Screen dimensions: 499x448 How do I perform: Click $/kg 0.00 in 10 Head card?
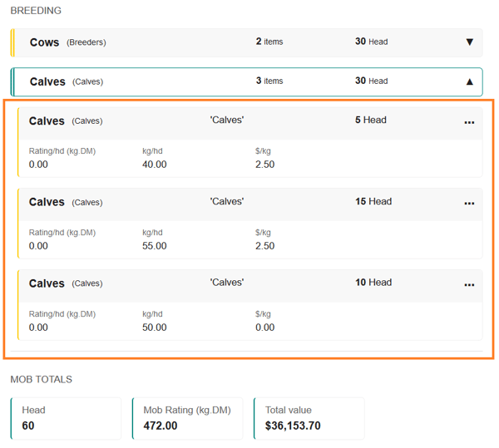tap(265, 327)
